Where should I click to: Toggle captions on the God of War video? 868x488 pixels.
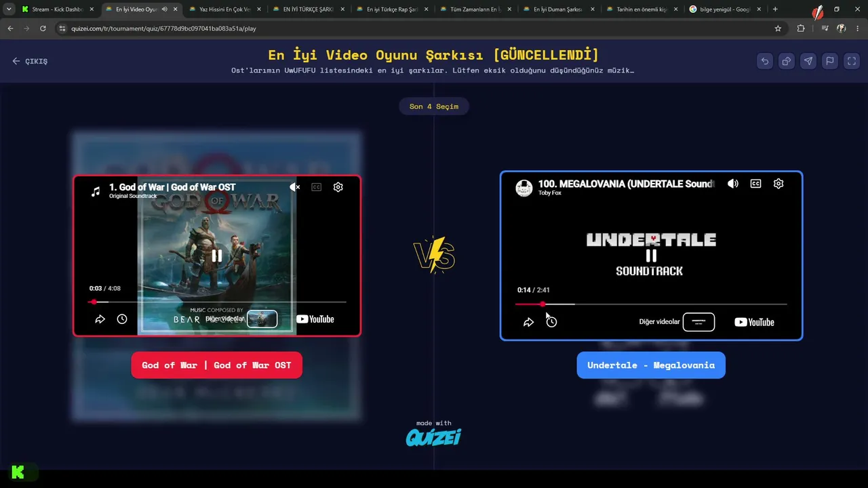[x=316, y=187]
